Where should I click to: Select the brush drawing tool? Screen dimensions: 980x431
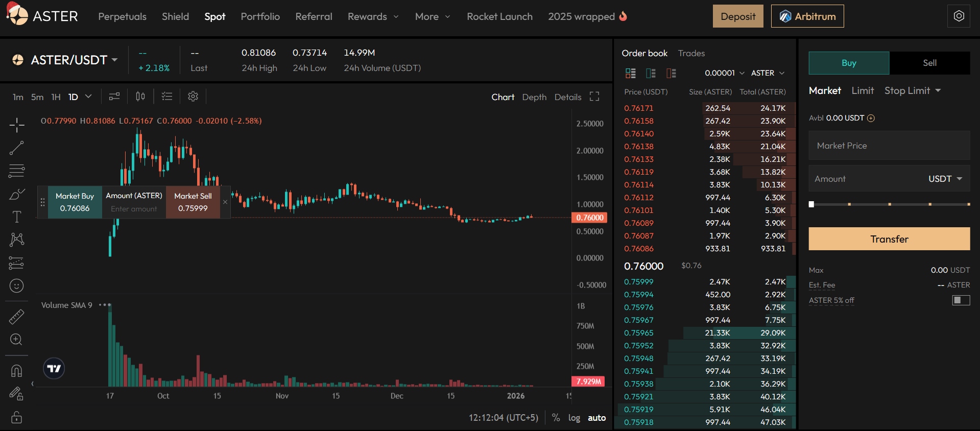coord(17,194)
